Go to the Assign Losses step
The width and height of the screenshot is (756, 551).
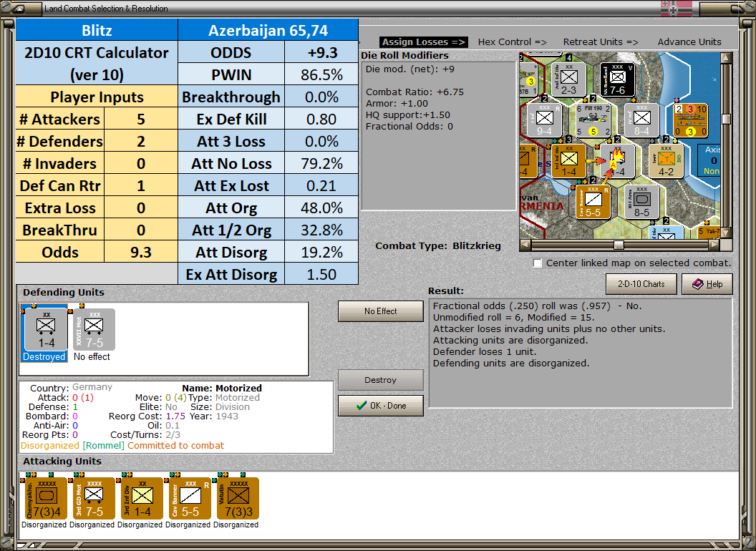423,42
